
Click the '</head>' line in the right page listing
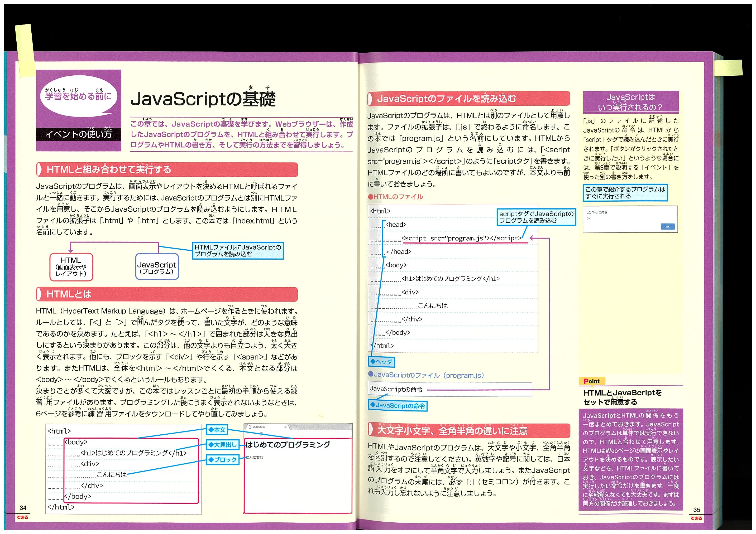click(x=398, y=251)
